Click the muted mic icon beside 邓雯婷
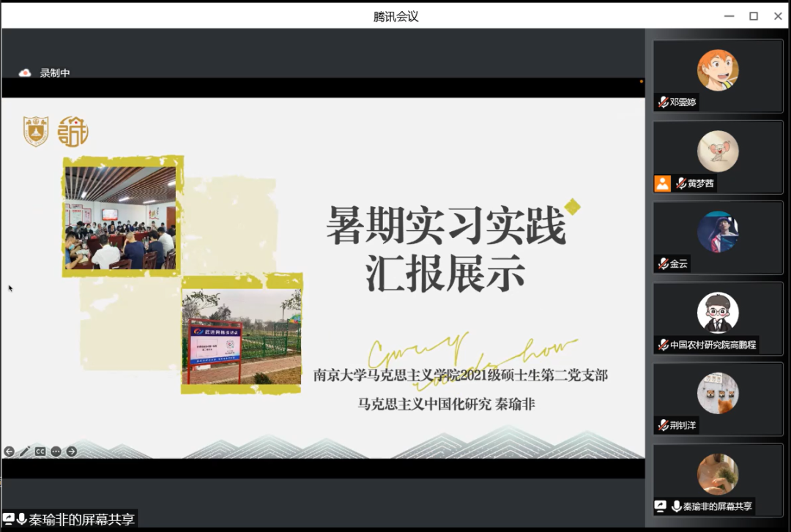Viewport: 791px width, 532px height. click(x=663, y=102)
